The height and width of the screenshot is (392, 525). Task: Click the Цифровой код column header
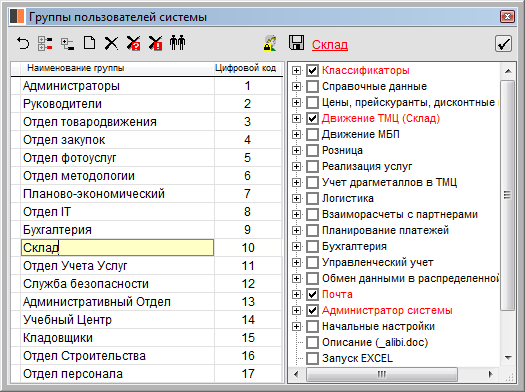pyautogui.click(x=248, y=68)
